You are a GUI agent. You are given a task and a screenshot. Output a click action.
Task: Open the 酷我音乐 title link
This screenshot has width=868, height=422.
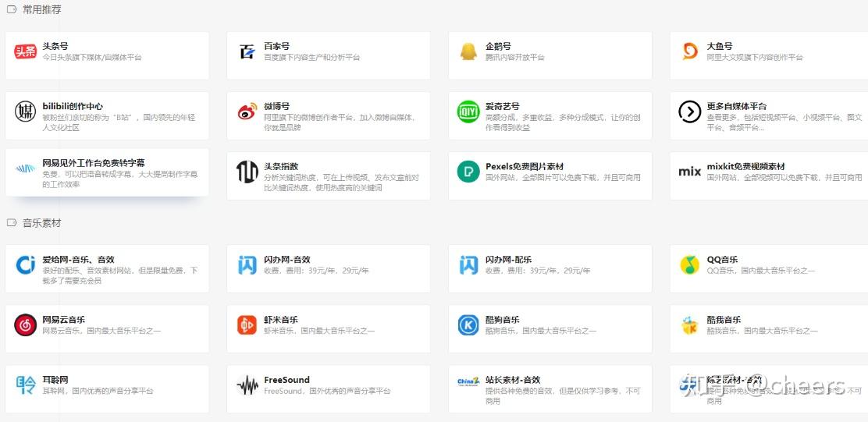pyautogui.click(x=724, y=320)
